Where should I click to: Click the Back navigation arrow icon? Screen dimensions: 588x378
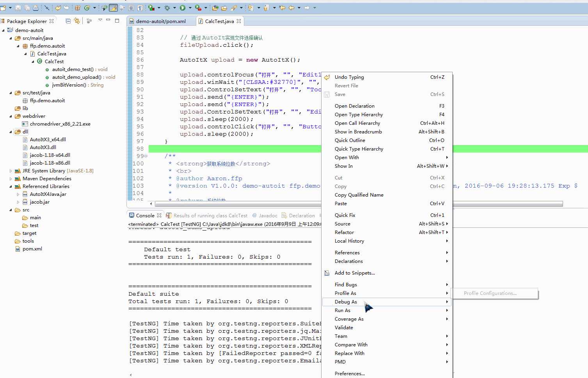pos(291,8)
